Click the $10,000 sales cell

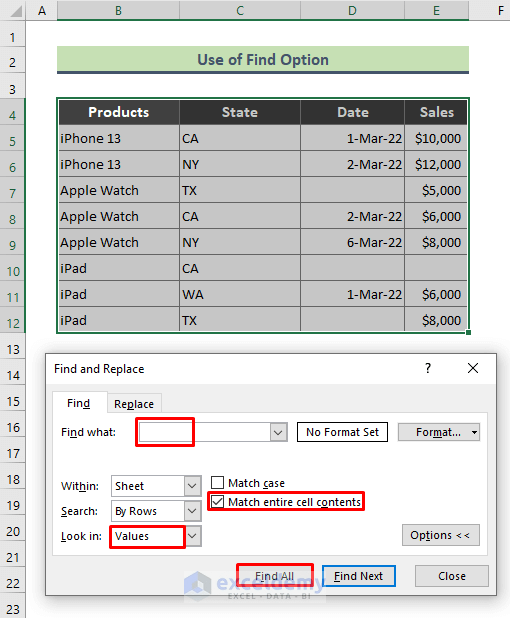pyautogui.click(x=436, y=138)
